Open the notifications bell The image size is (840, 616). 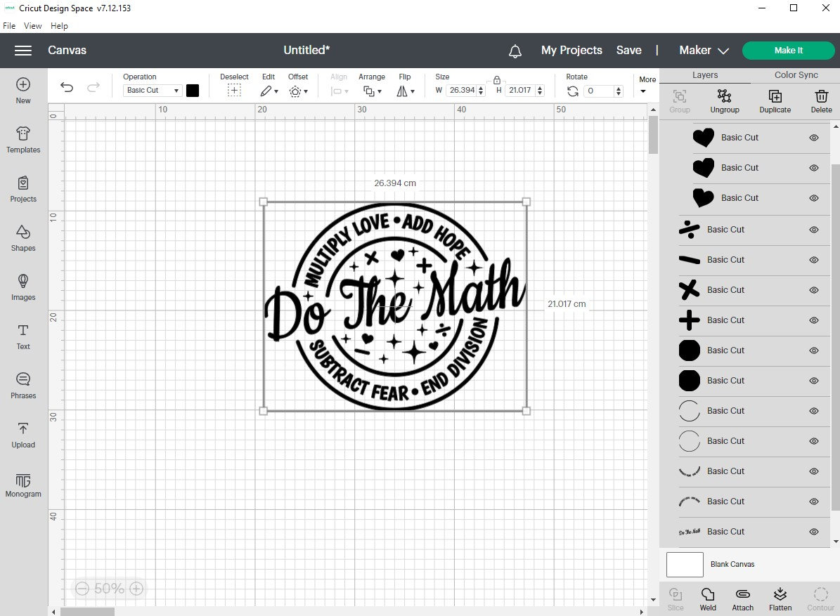pos(515,51)
